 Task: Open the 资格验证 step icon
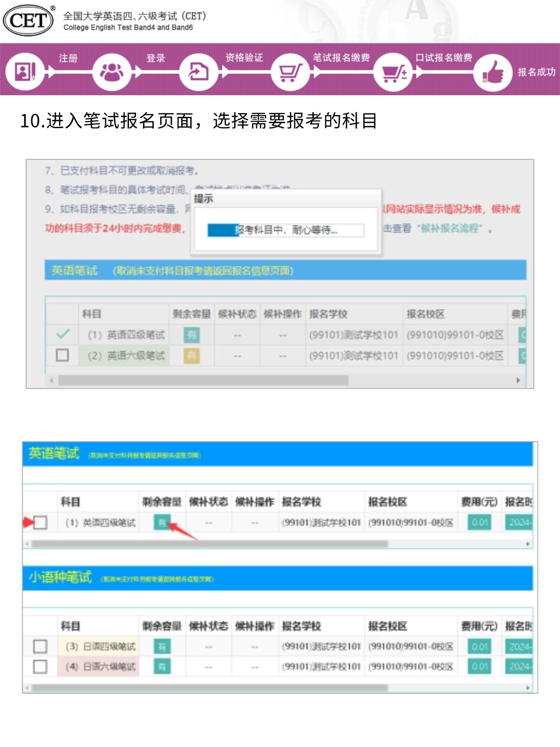pos(198,71)
